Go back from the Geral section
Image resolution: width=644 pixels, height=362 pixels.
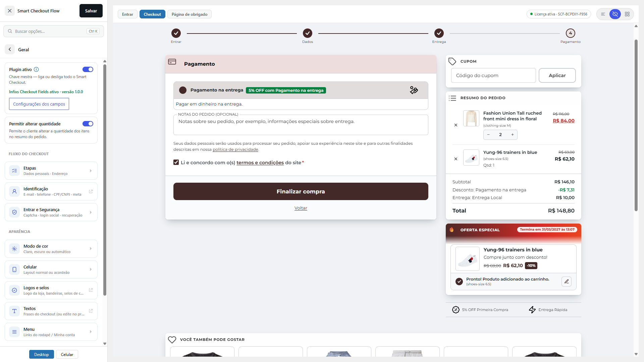click(10, 50)
